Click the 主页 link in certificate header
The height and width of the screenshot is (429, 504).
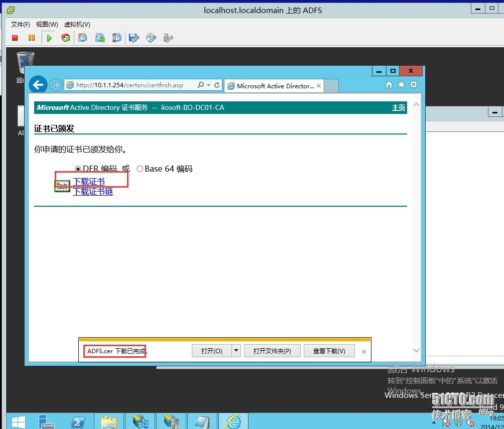[398, 108]
